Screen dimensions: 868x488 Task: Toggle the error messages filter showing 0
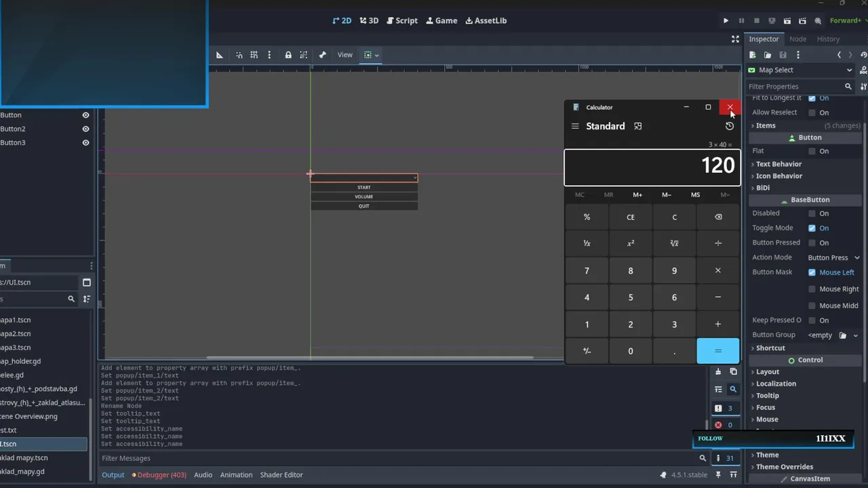(x=725, y=425)
